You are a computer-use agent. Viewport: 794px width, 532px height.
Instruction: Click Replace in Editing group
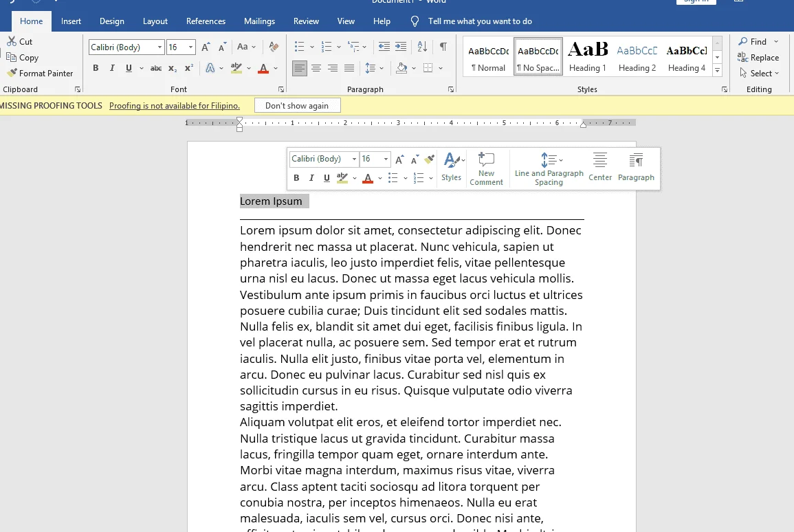[758, 58]
